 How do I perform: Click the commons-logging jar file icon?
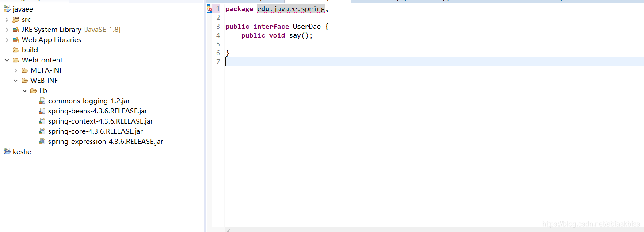coord(42,101)
